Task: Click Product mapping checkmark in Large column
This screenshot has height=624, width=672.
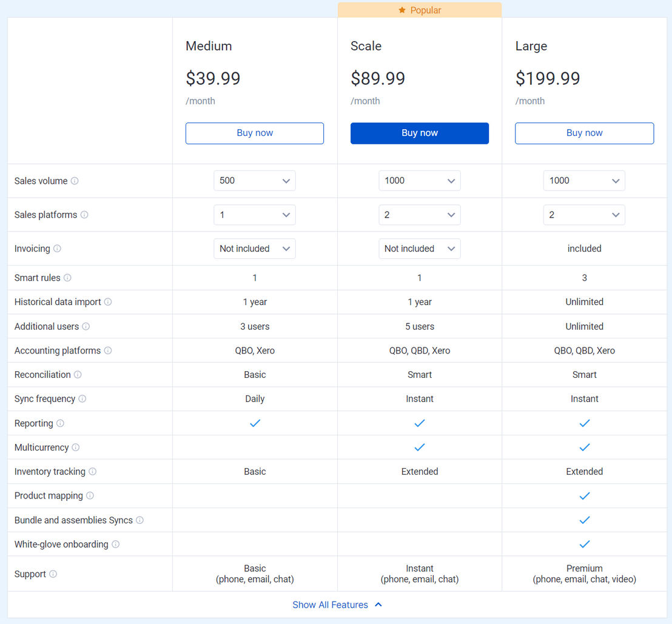Action: click(585, 496)
